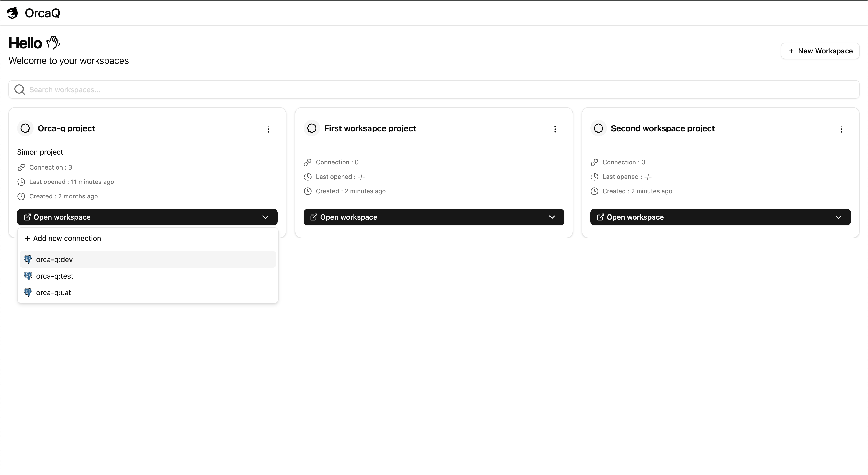
Task: Click the PostgreSQL elephant icon for orca-q:test
Action: click(28, 275)
